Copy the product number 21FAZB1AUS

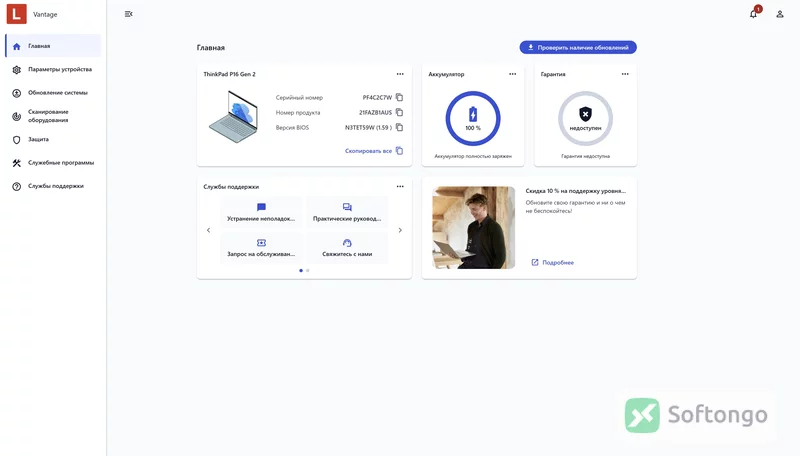399,112
